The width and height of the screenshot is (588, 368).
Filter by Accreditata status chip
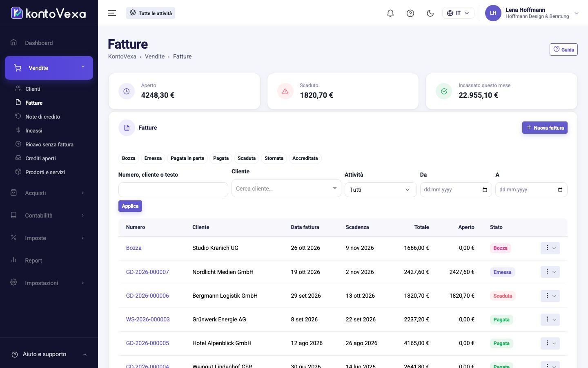click(305, 158)
